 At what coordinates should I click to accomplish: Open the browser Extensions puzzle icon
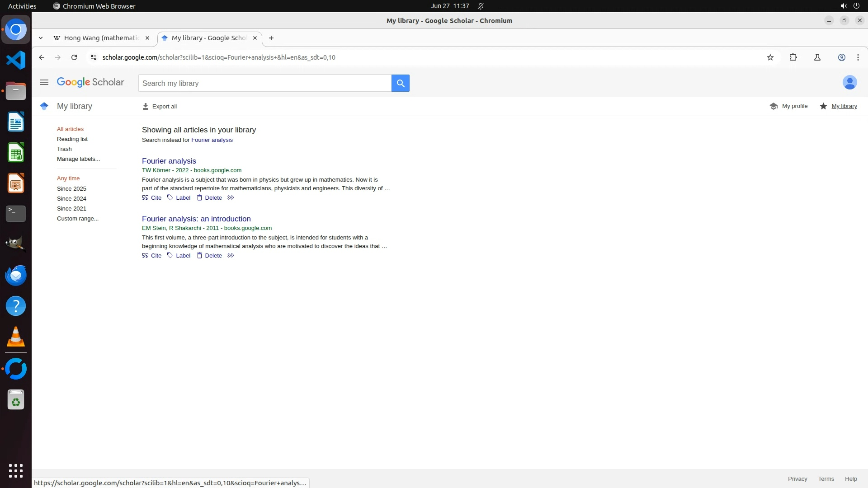click(793, 57)
